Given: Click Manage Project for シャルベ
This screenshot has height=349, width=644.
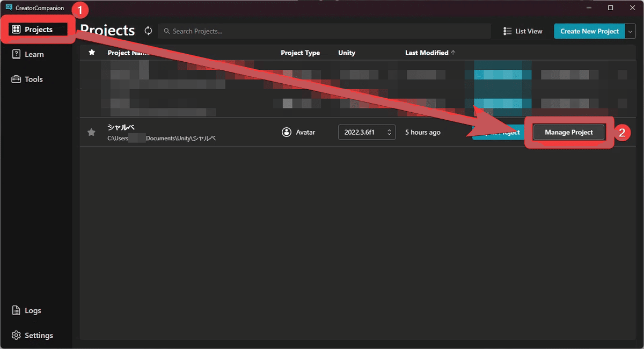Looking at the screenshot, I should 569,132.
